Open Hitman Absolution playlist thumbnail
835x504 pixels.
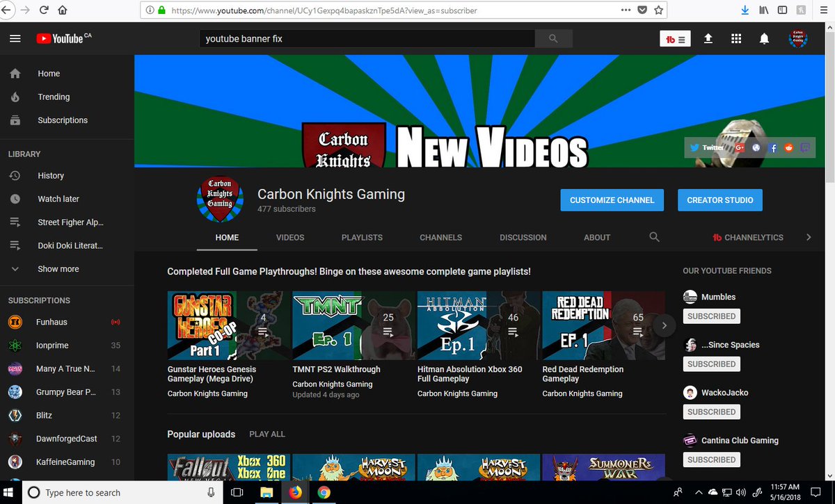point(479,325)
